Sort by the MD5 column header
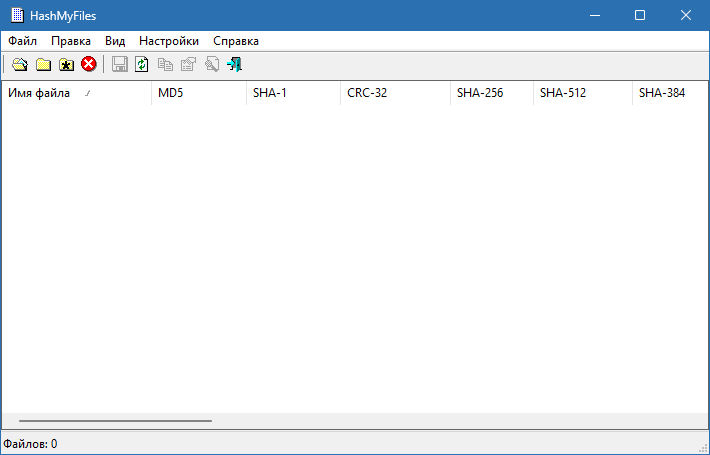Screen dimensions: 710x455 [x=199, y=93]
